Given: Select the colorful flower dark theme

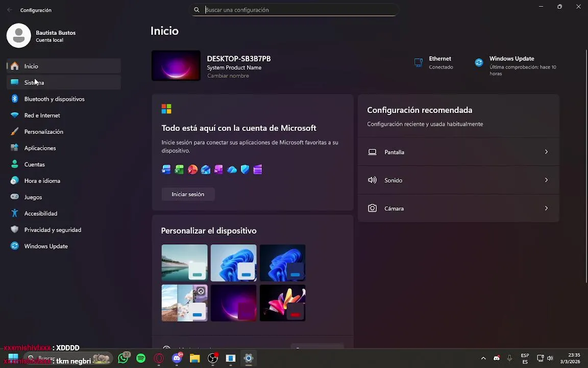Looking at the screenshot, I should point(282,303).
